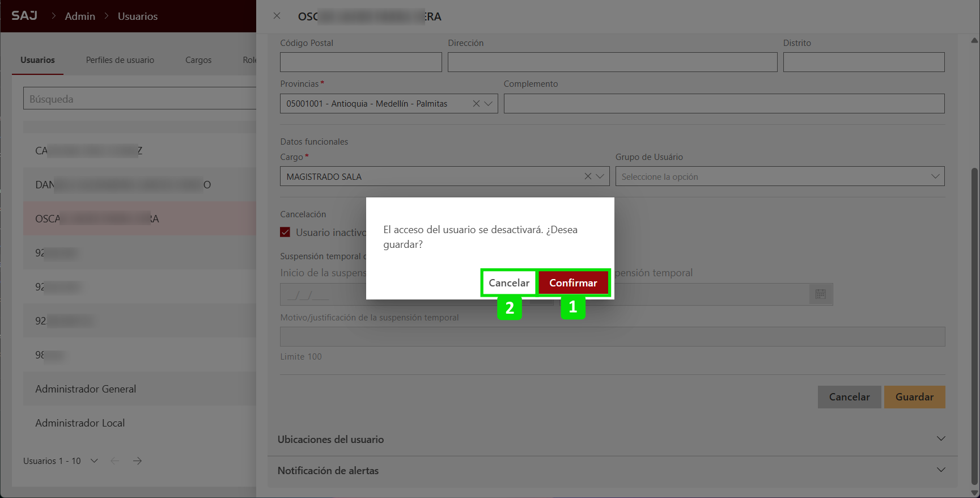Open the suspension date calendar picker

pos(820,294)
